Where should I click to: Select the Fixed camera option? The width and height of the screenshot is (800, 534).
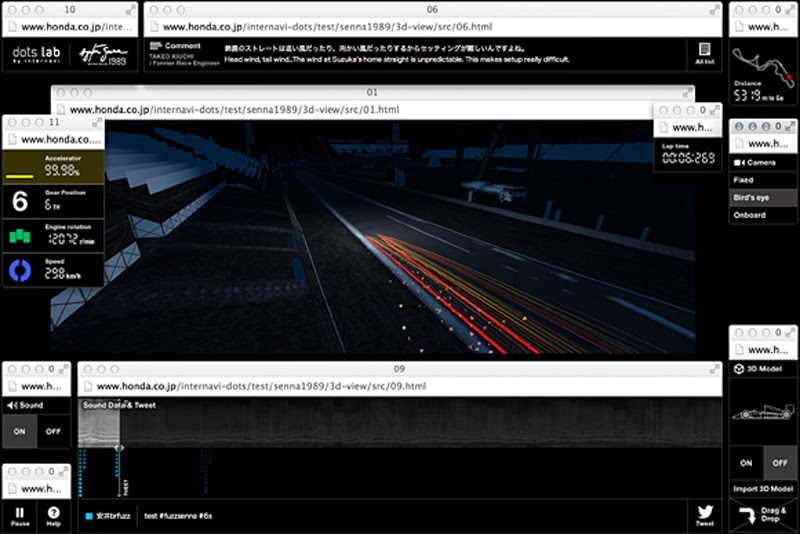763,180
